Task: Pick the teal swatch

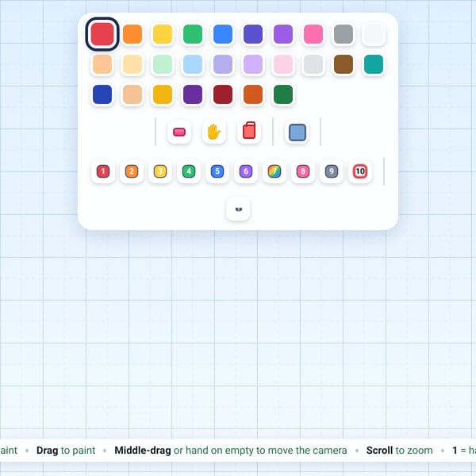Action: [374, 64]
